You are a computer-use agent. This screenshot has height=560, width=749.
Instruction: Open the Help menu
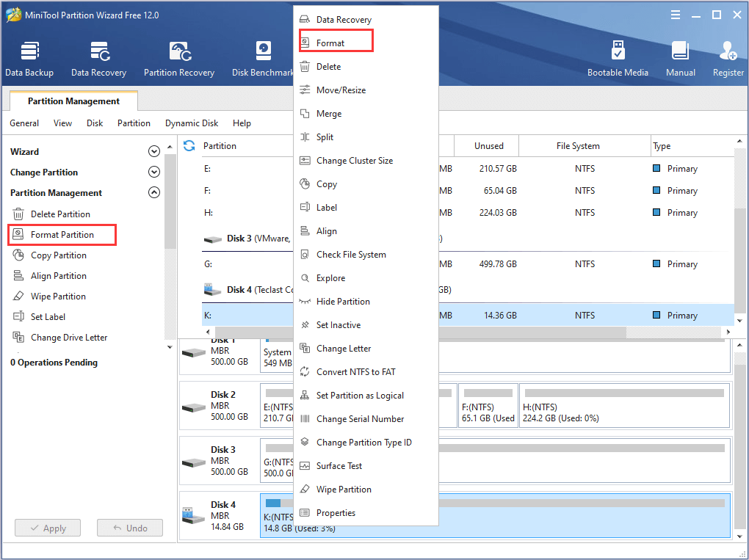click(x=242, y=123)
